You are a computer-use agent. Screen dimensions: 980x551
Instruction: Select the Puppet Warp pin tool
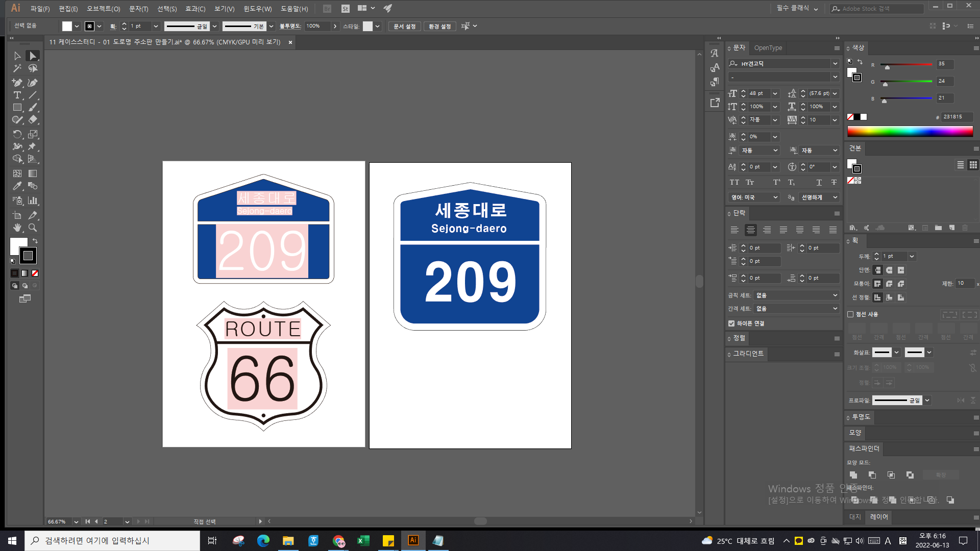[x=33, y=146]
